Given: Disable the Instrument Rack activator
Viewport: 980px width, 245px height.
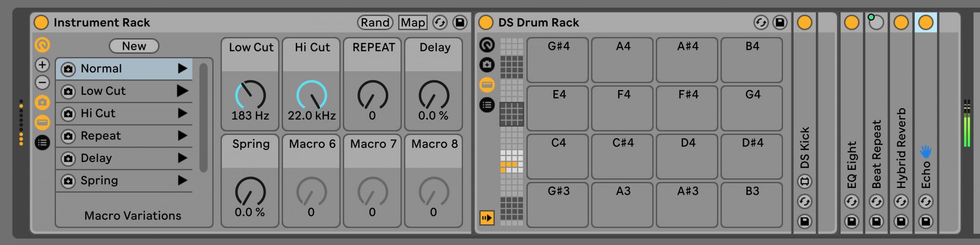Looking at the screenshot, I should [x=41, y=23].
